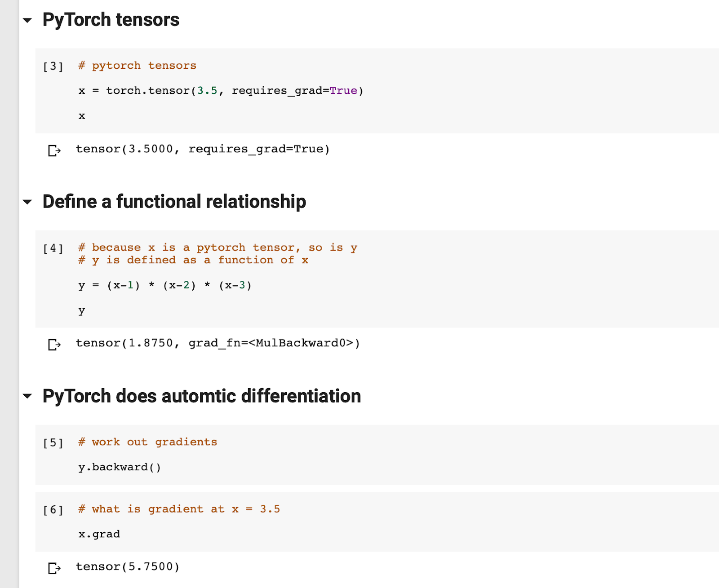719x588 pixels.
Task: Run cell [3] by clicking its execution count
Action: tap(53, 66)
